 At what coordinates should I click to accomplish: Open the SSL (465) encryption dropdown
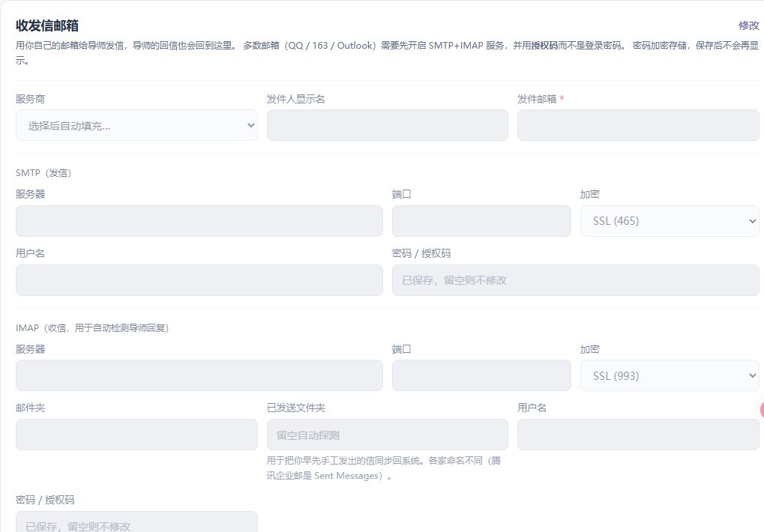(x=670, y=221)
